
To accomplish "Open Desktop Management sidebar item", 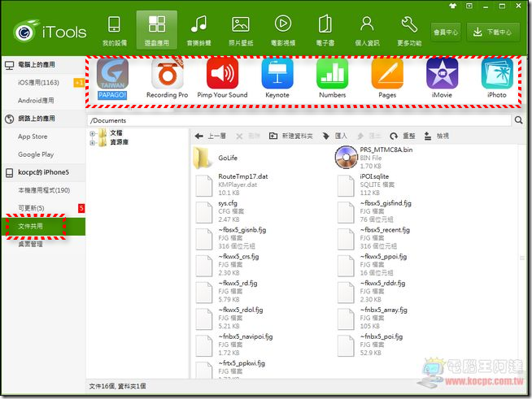I will point(31,244).
